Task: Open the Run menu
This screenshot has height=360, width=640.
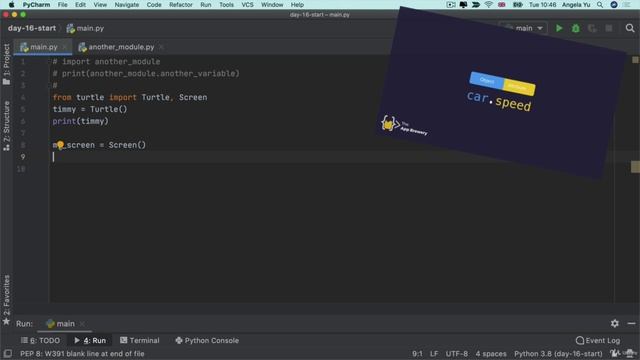Action: point(206,5)
